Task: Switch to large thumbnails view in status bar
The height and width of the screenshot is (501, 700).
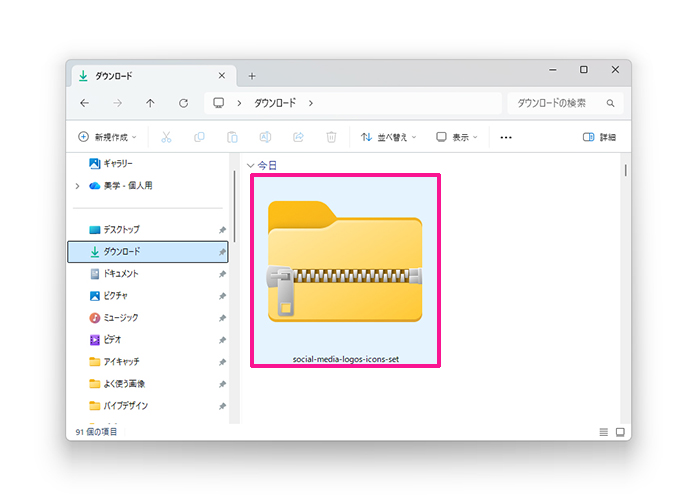Action: (620, 432)
